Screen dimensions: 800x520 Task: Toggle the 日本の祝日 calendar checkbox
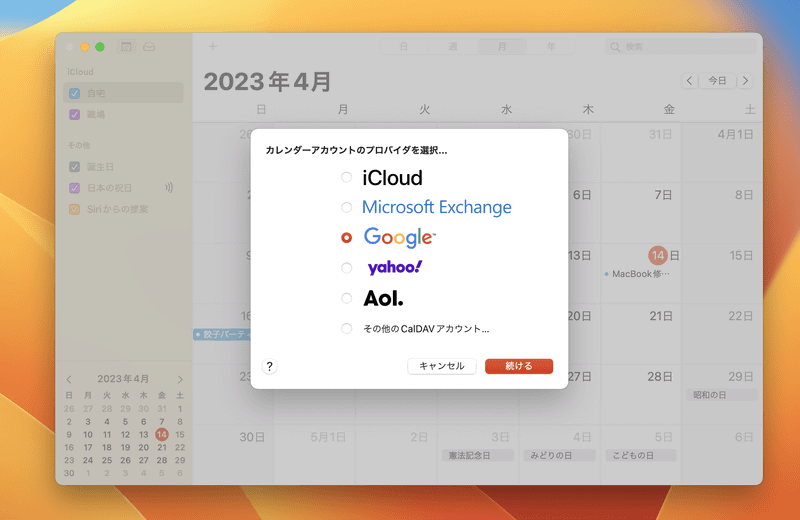[x=74, y=188]
